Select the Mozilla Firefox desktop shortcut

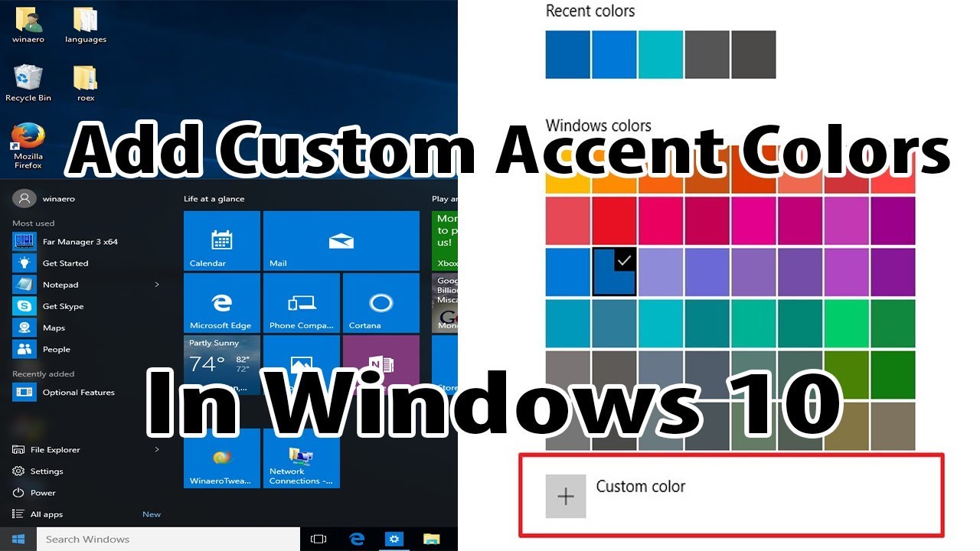(x=28, y=147)
